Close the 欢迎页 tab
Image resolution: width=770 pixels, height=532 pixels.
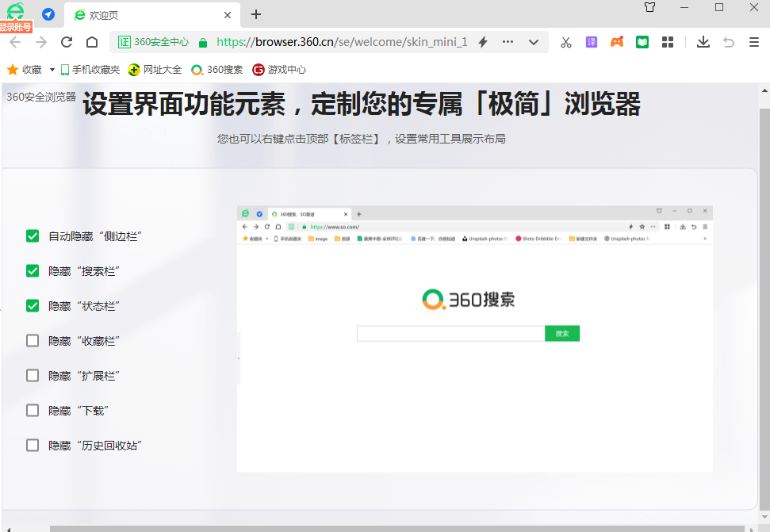click(228, 15)
